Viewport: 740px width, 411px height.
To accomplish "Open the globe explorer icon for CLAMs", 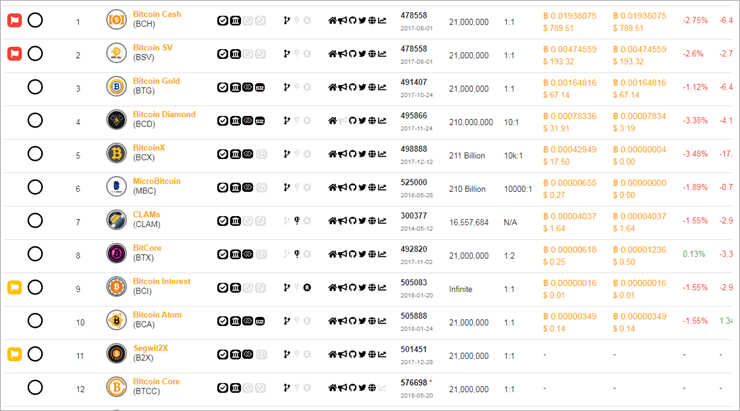I will point(372,221).
